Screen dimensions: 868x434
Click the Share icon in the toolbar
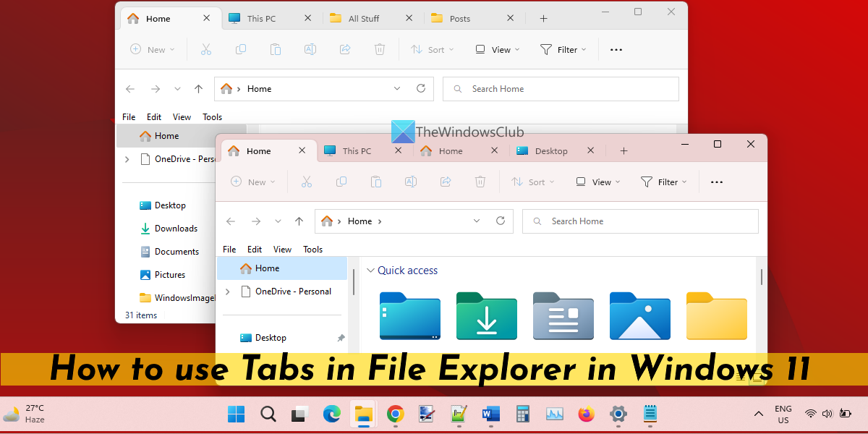446,182
